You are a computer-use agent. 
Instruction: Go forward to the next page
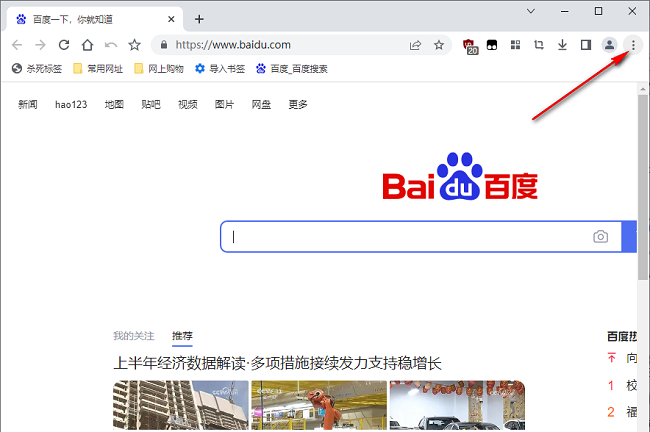pyautogui.click(x=40, y=45)
